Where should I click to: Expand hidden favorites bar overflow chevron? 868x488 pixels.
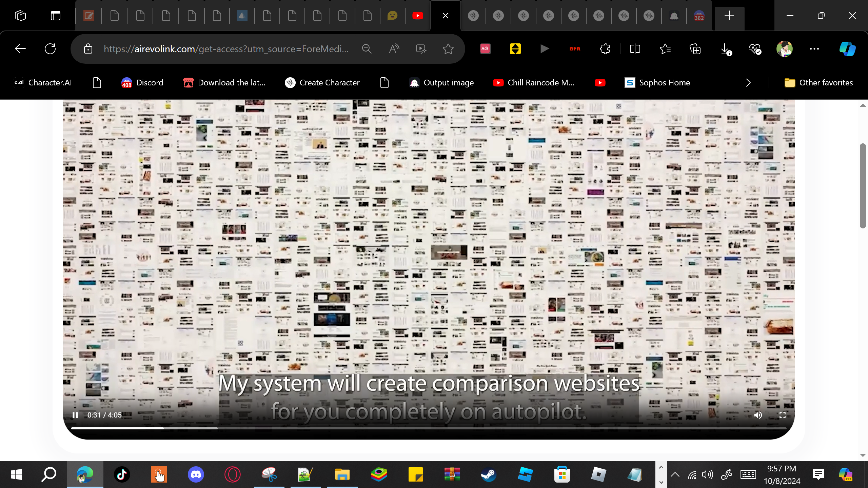(x=748, y=83)
